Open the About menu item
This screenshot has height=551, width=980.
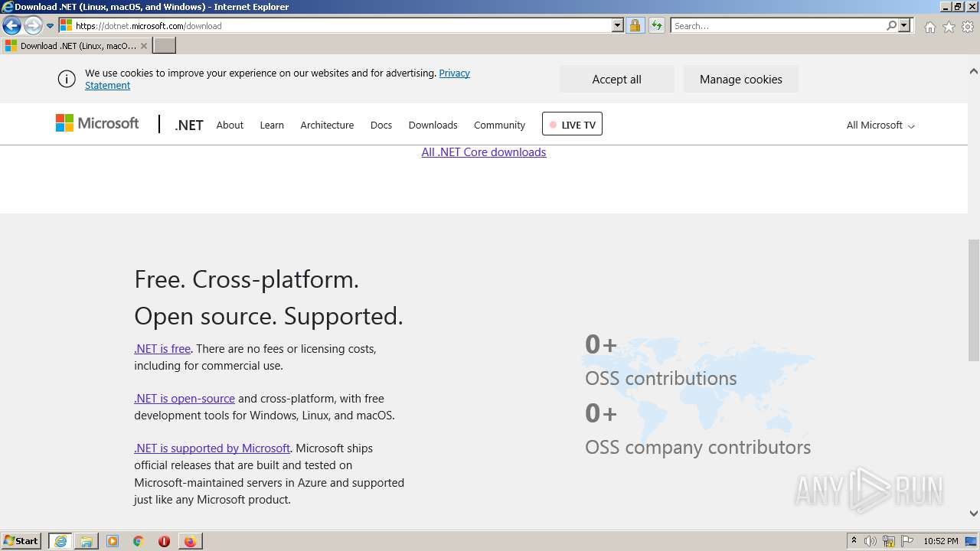click(230, 125)
